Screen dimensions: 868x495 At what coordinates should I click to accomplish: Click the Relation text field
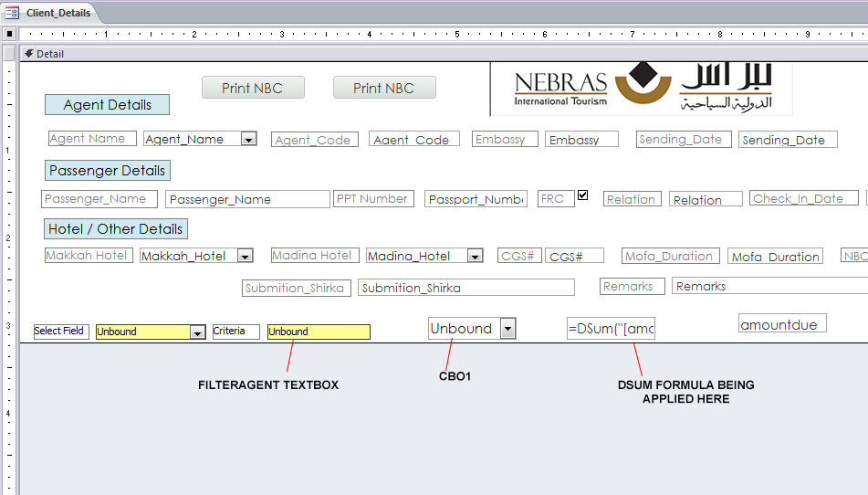coord(706,199)
